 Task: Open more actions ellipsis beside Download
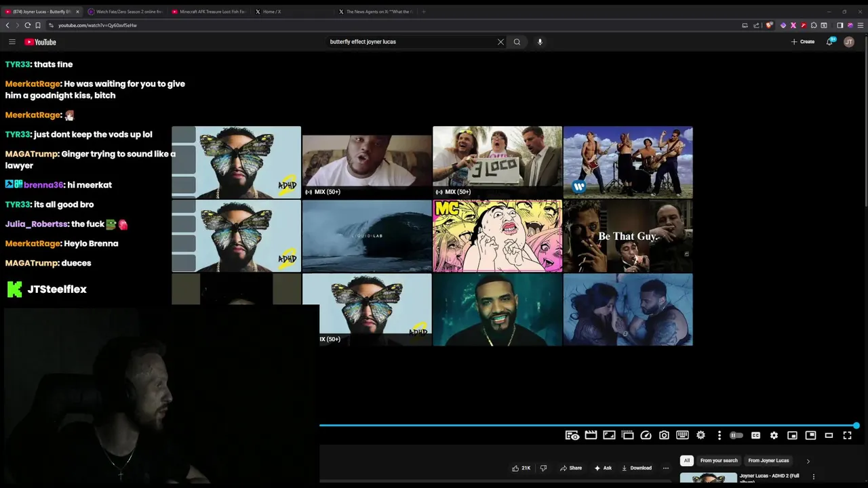666,468
